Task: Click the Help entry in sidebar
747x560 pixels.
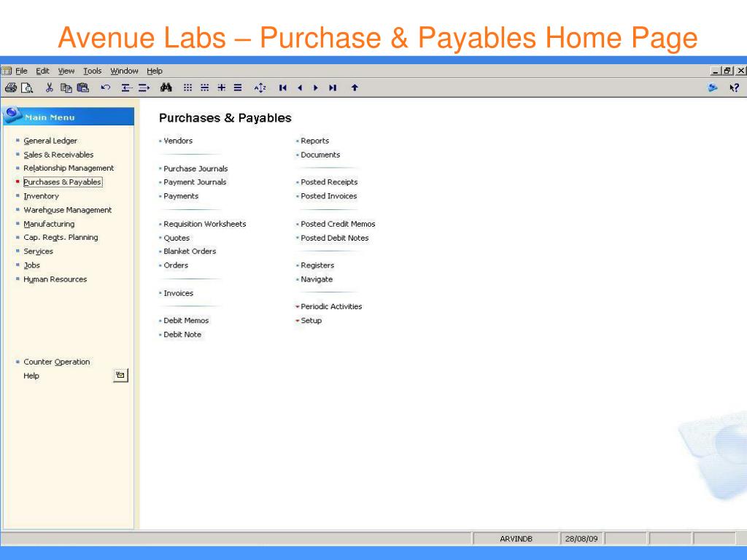Action: pos(31,376)
